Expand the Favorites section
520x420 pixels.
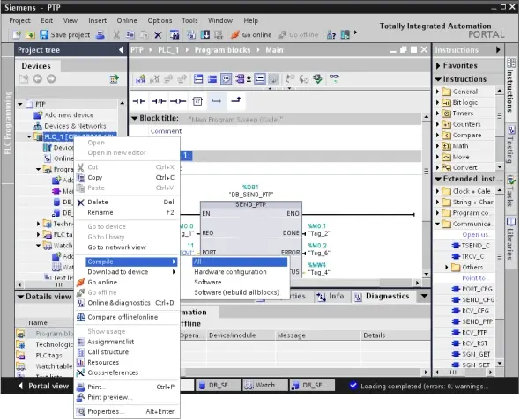pyautogui.click(x=438, y=65)
